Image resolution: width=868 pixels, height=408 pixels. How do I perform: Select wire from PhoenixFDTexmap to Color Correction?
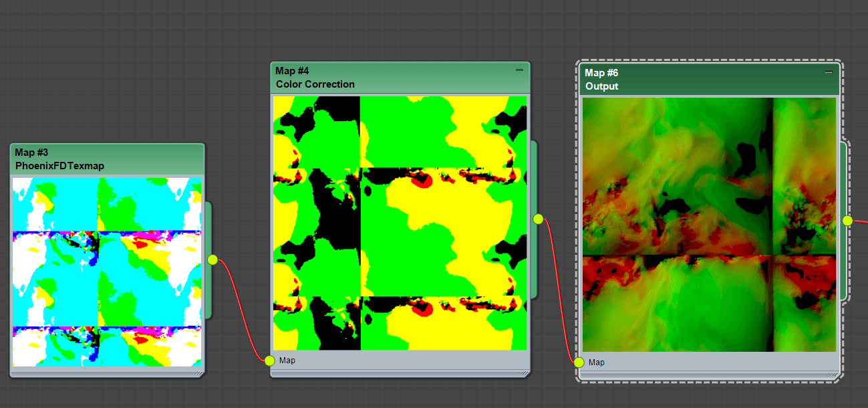(241, 314)
